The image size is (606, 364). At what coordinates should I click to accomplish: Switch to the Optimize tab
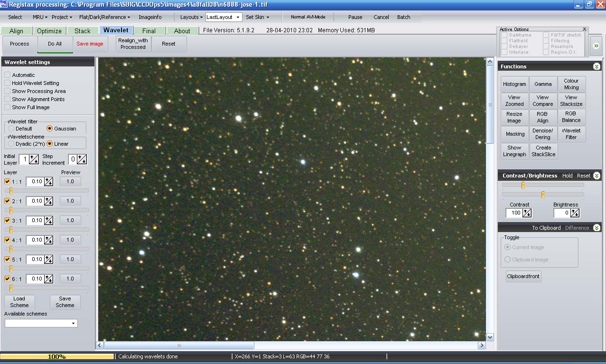coord(49,31)
